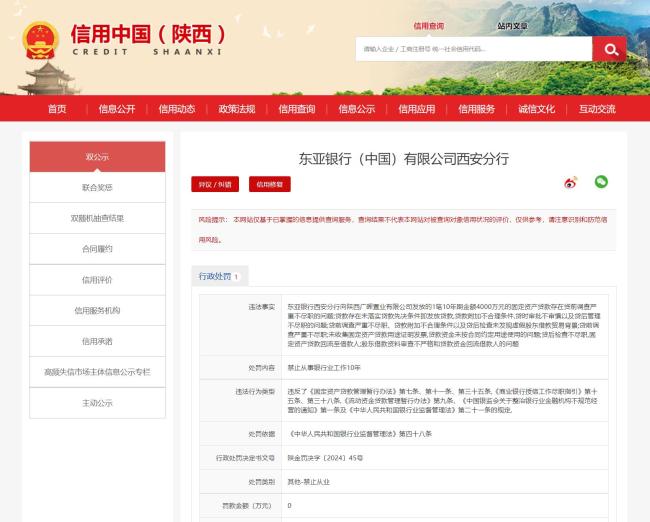Click the 违法事实 row label

point(262,307)
